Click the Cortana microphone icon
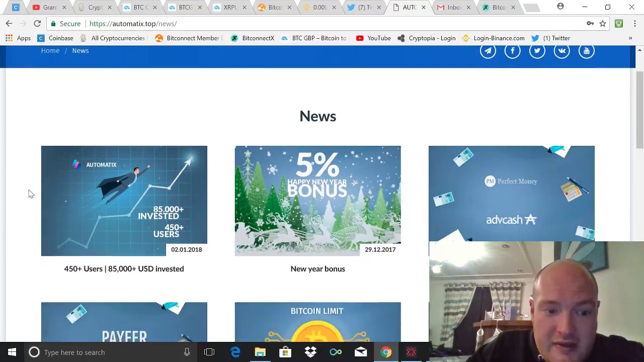644x362 pixels. click(x=187, y=352)
